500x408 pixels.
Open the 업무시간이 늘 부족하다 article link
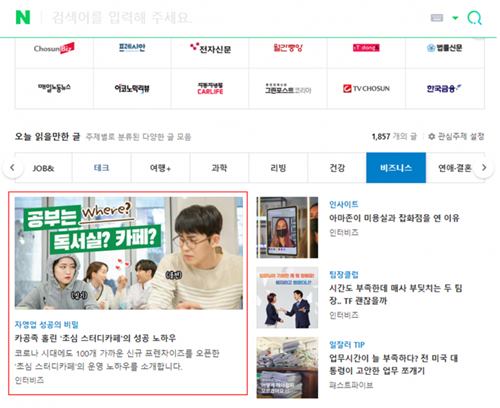coord(393,364)
